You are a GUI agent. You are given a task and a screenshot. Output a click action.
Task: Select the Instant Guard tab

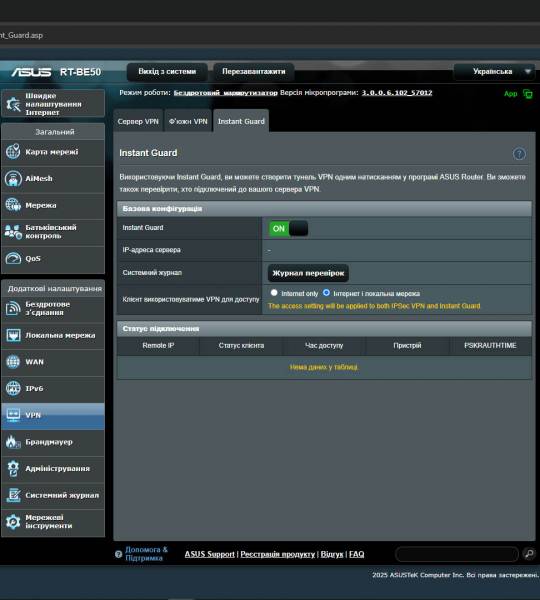pos(241,121)
